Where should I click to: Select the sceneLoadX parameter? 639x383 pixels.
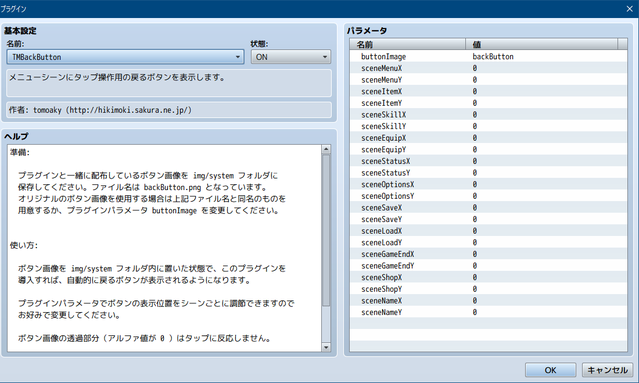381,231
